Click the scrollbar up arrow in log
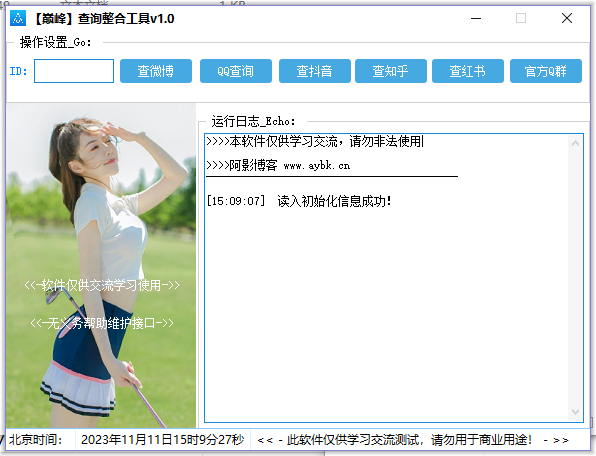596x456 pixels. [x=575, y=143]
